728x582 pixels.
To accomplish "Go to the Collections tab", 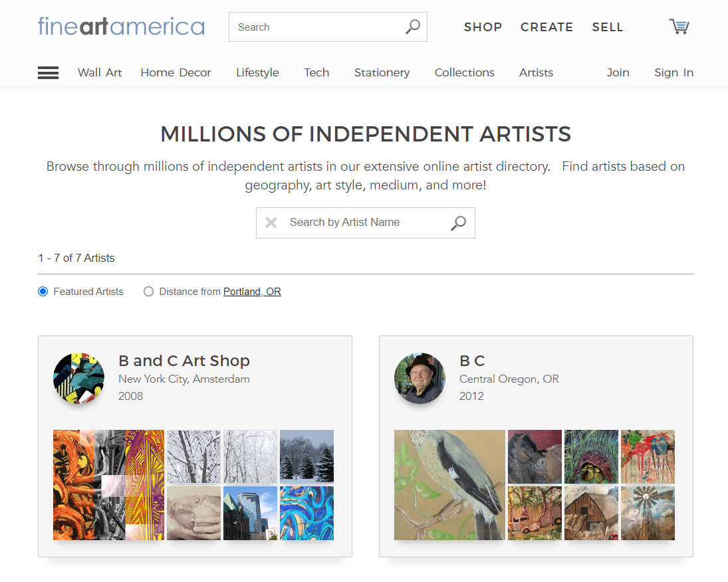I will pos(464,73).
